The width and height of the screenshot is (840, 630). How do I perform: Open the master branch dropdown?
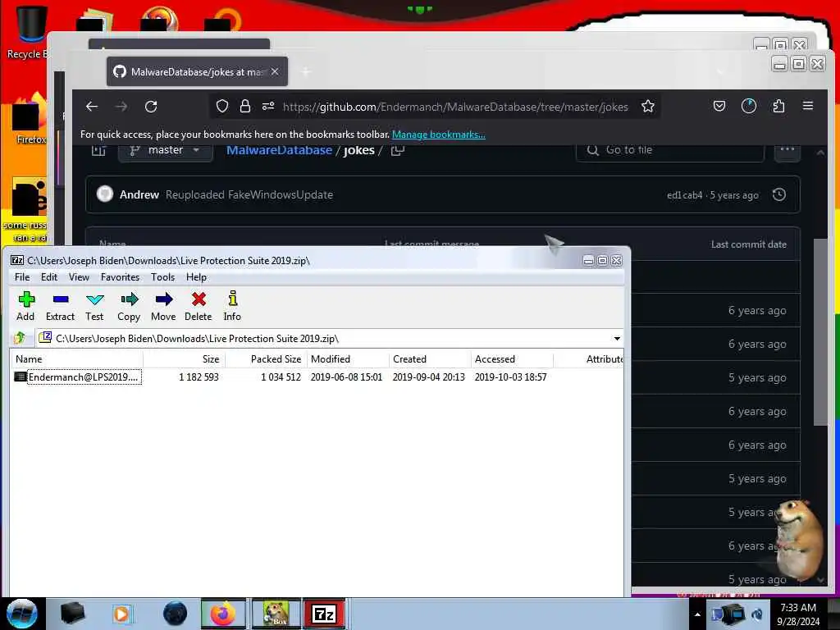pos(166,151)
